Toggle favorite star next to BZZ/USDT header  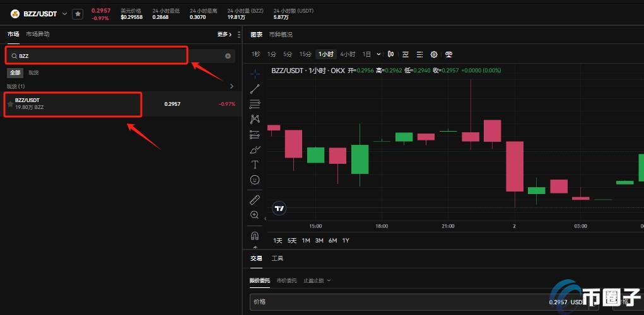tap(77, 13)
